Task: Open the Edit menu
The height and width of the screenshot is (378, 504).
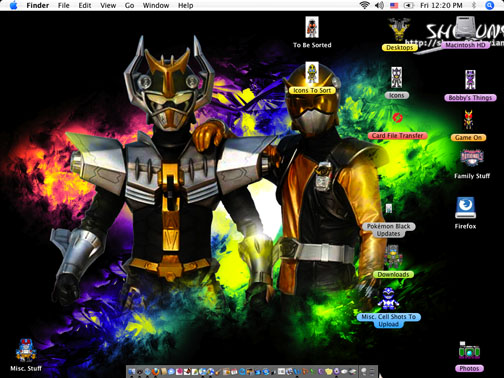Action: pyautogui.click(x=85, y=5)
